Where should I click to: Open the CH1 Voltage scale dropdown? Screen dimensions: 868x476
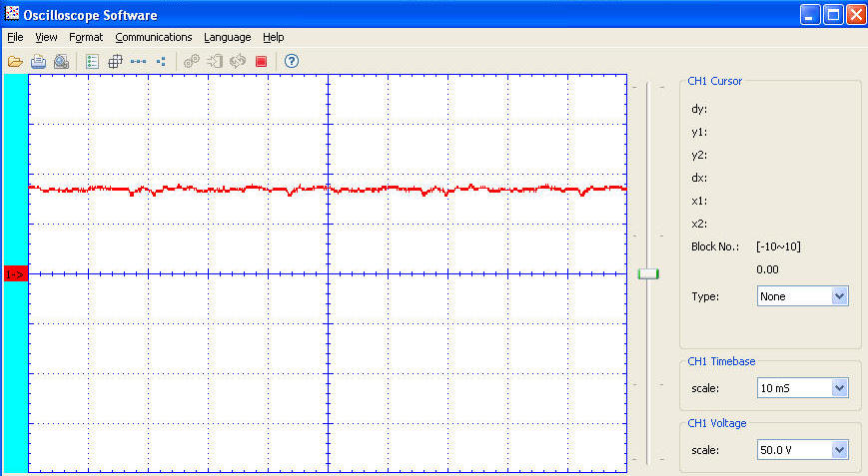(x=839, y=450)
